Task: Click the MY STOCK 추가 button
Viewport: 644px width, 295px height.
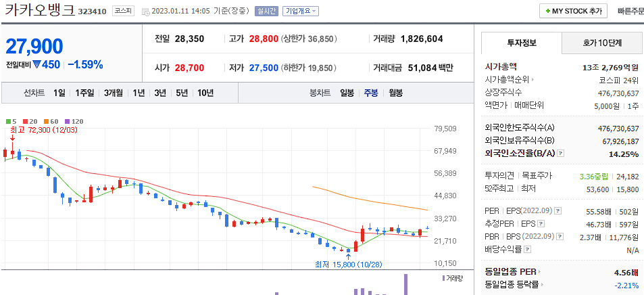Action: 573,11
